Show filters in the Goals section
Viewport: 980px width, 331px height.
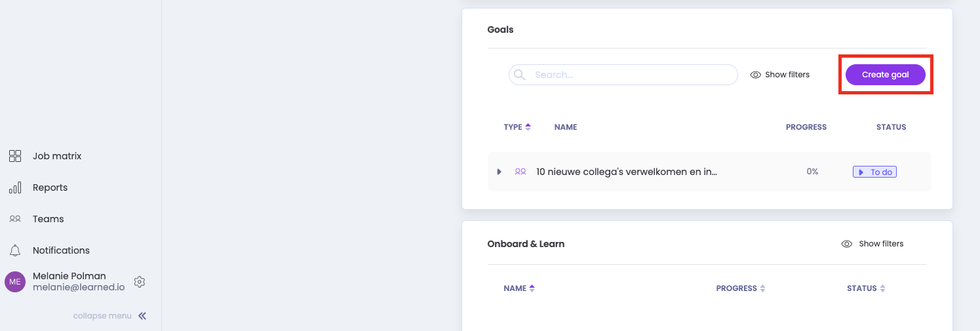(x=780, y=75)
